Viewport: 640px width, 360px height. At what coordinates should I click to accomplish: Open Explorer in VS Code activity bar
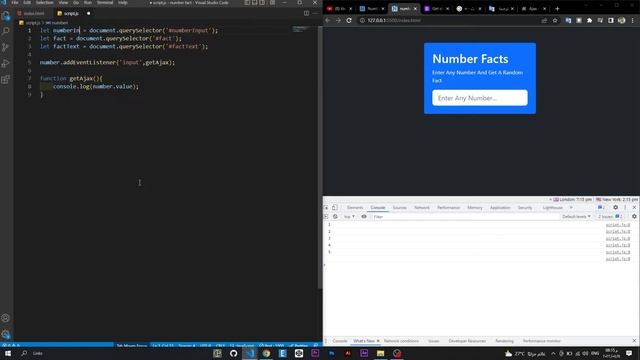6,16
